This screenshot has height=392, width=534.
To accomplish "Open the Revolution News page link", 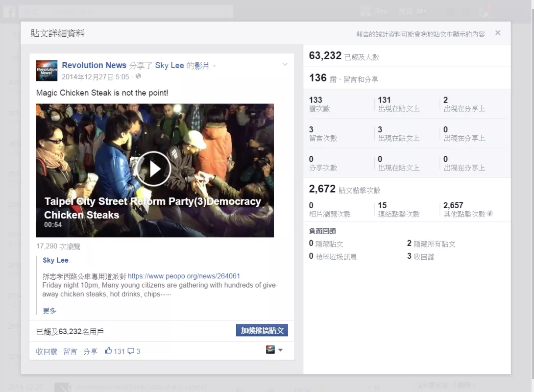I will (94, 65).
